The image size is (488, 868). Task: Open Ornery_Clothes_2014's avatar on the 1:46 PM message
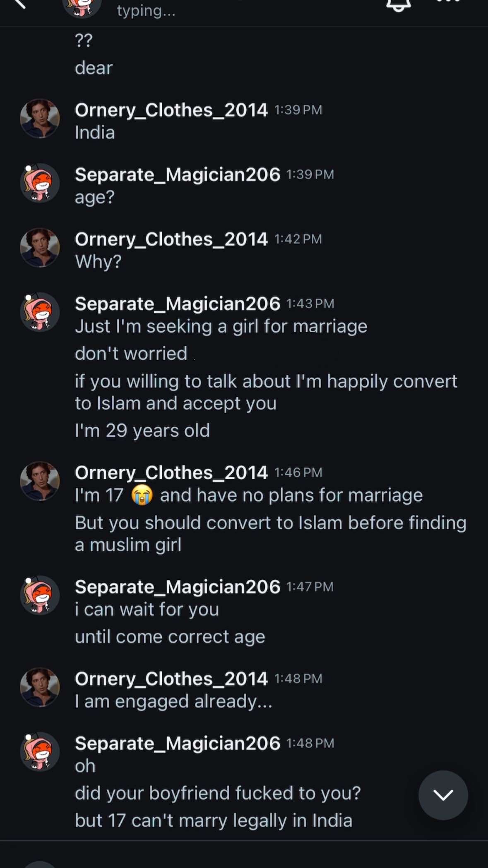tap(40, 481)
